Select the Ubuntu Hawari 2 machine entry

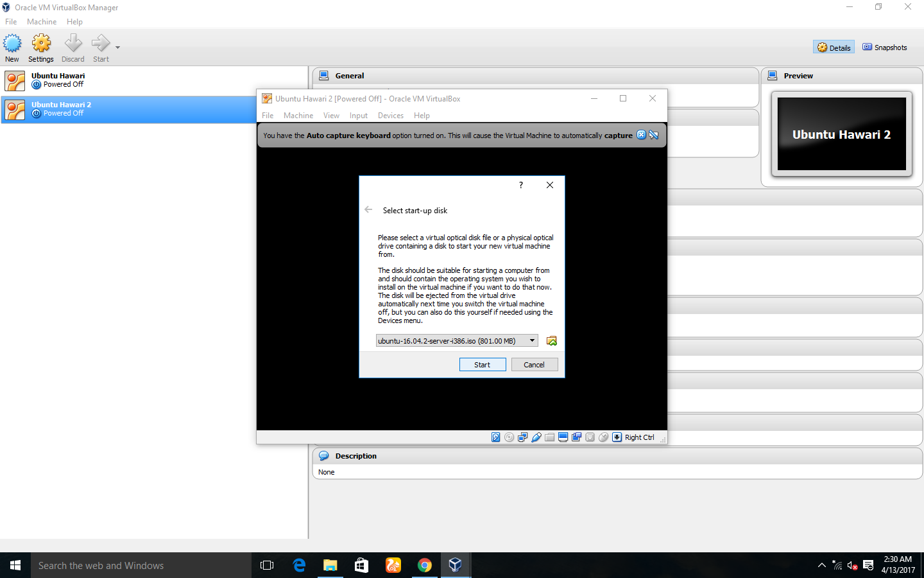128,109
